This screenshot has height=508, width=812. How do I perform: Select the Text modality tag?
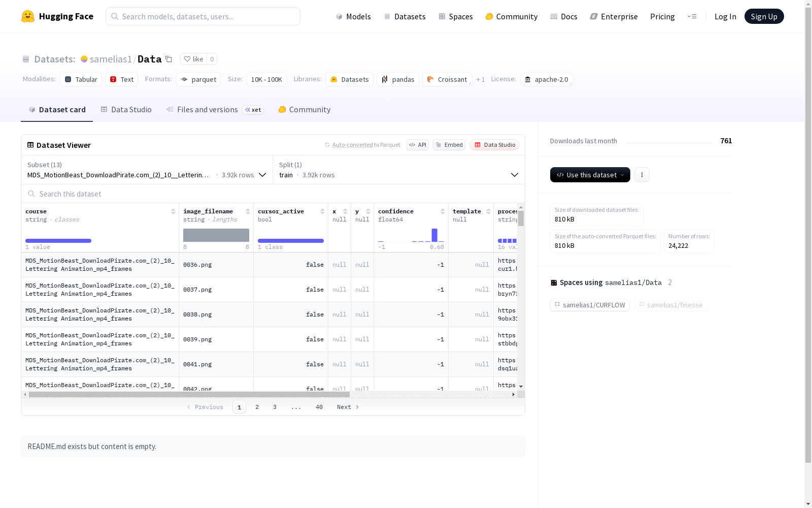click(x=122, y=79)
